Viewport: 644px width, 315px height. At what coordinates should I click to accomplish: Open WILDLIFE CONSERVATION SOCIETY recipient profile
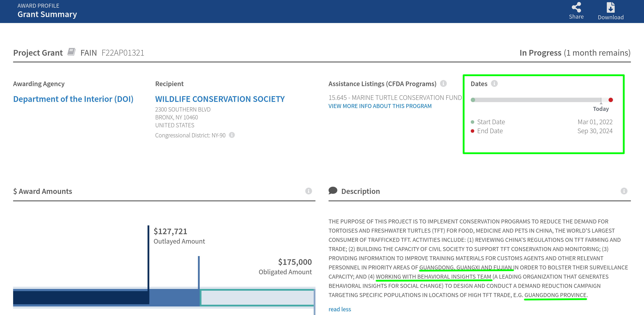(220, 99)
